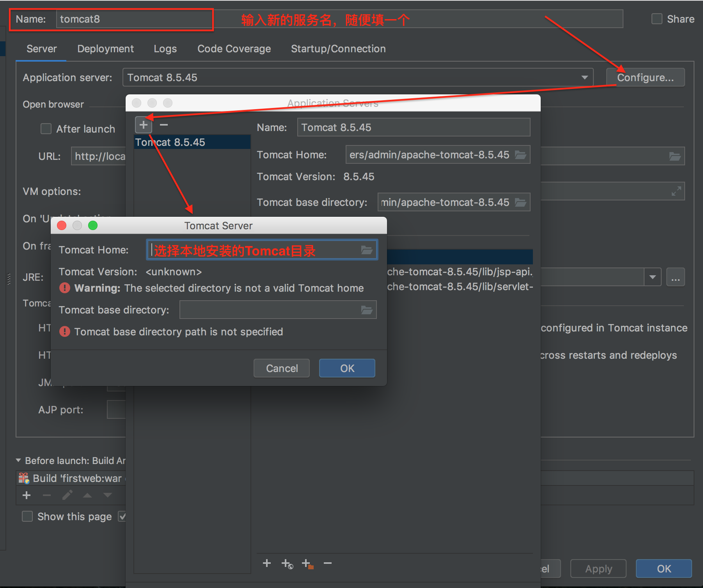Click the add library plus icon below classes list
703x588 pixels.
coord(267,563)
